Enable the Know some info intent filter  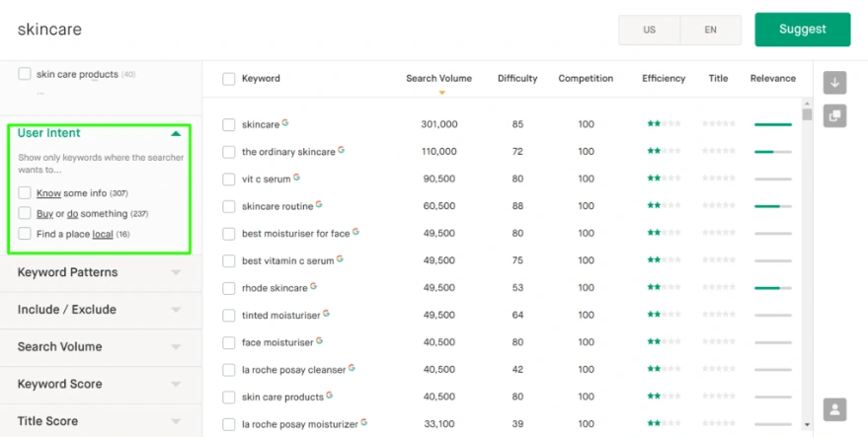(25, 193)
